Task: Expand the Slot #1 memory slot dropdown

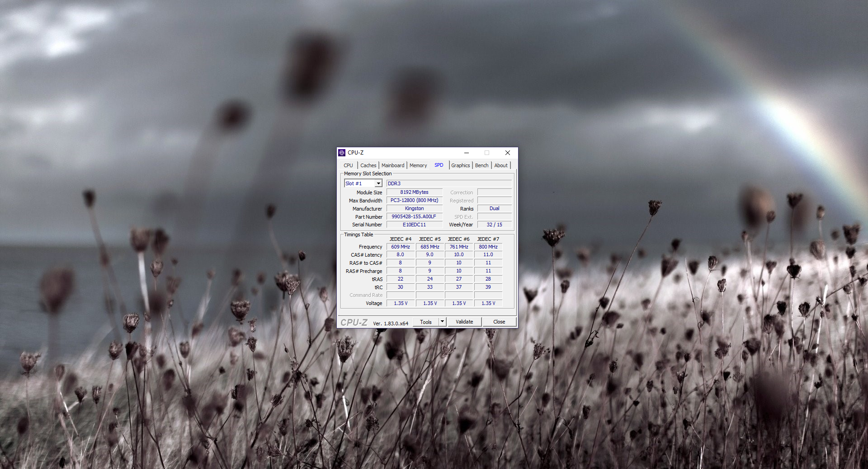Action: click(x=378, y=183)
